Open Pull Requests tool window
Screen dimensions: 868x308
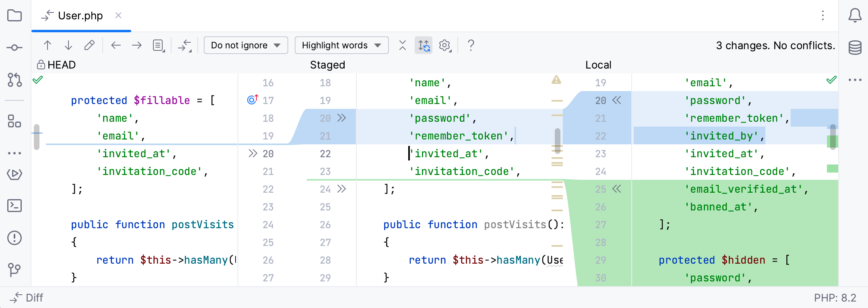click(x=14, y=80)
